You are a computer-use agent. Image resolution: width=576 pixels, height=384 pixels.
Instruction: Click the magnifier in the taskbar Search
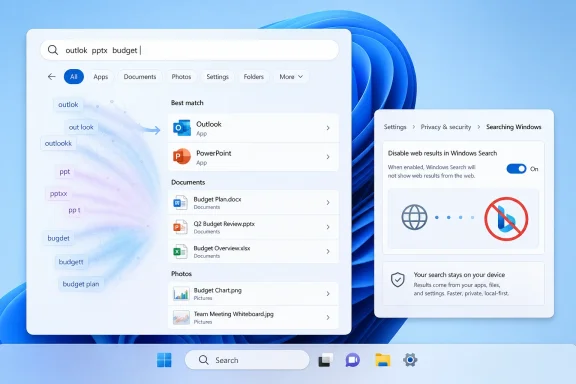204,360
